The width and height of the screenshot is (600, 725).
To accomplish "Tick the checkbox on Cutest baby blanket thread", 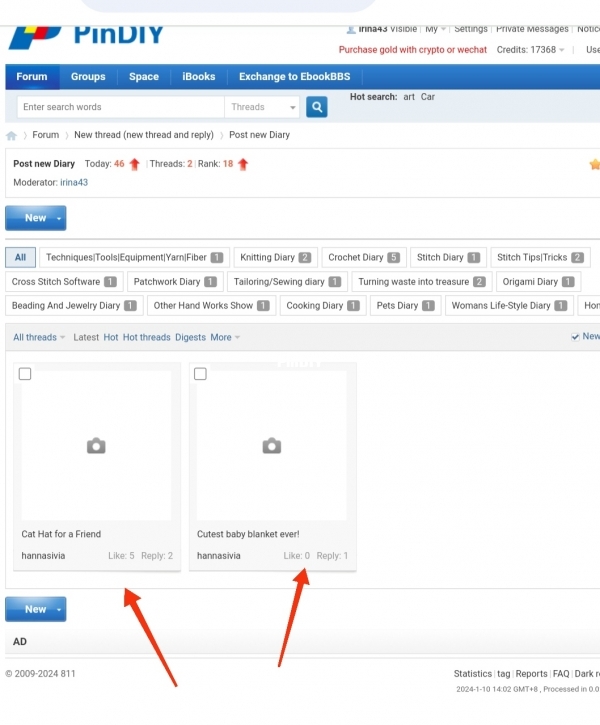I will [x=200, y=374].
